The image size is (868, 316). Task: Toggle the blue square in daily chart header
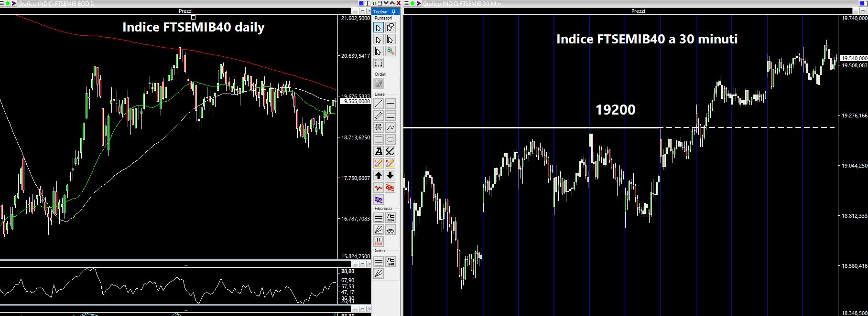click(361, 3)
